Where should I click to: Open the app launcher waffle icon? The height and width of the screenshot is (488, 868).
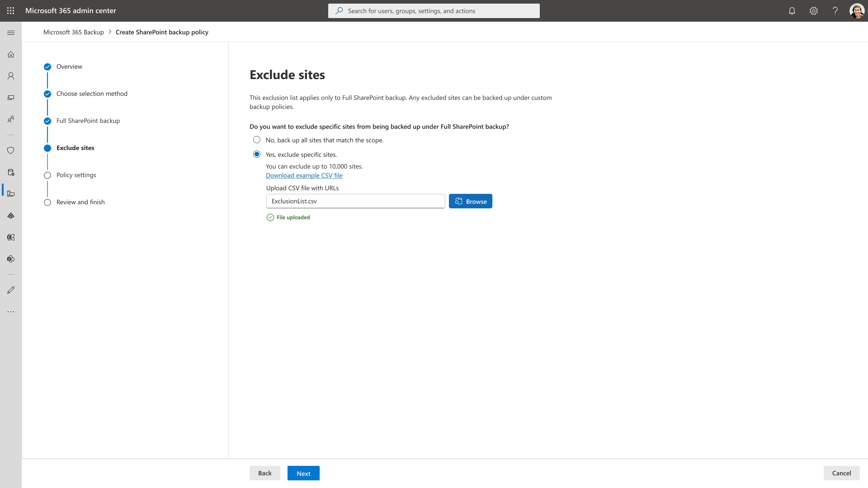click(x=11, y=10)
